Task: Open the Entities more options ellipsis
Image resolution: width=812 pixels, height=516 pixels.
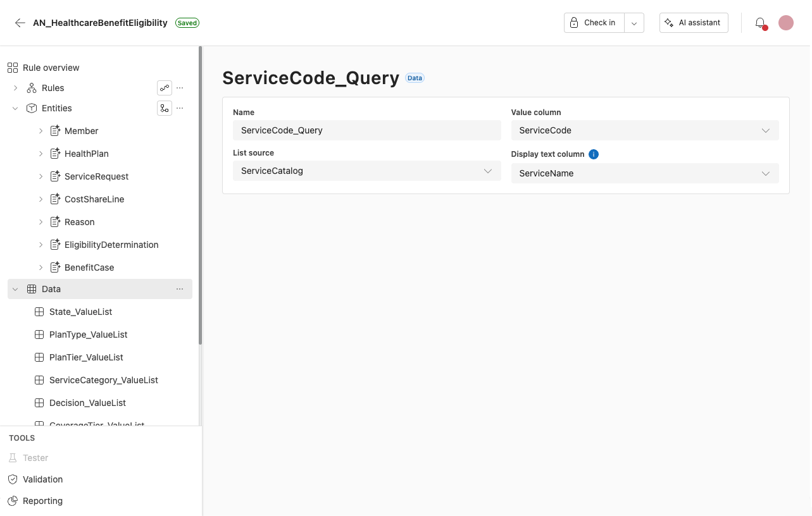Action: (x=180, y=108)
